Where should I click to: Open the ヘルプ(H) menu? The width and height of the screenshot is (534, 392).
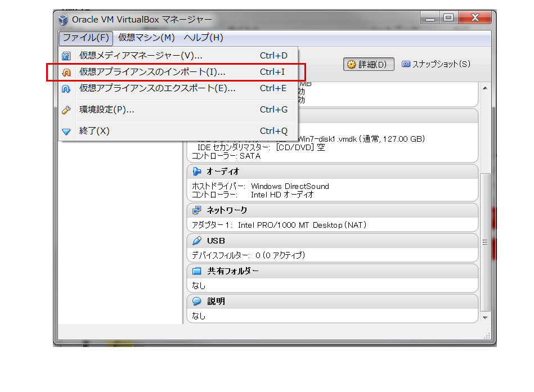(x=203, y=38)
